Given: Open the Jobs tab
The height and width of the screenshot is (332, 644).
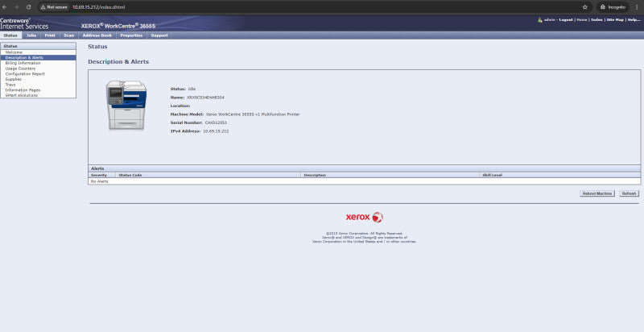Looking at the screenshot, I should click(x=31, y=35).
